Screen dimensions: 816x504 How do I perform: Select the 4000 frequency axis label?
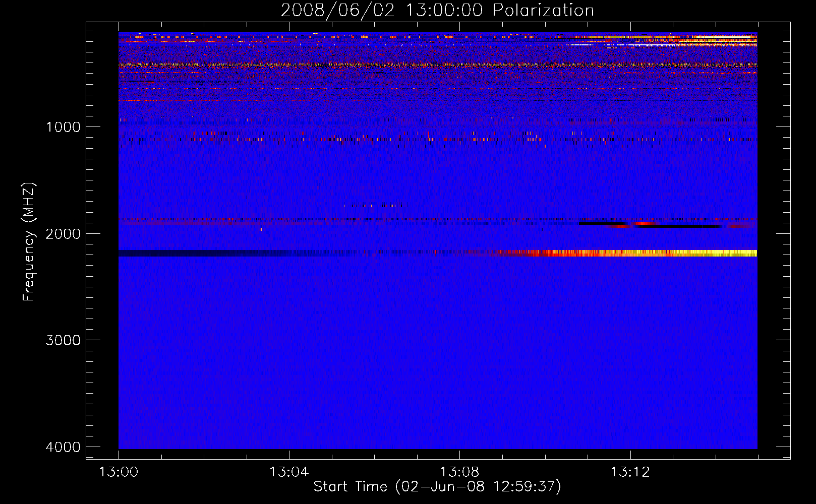63,447
